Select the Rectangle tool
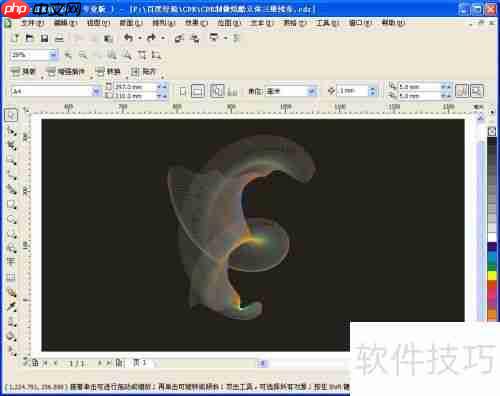This screenshot has height=396, width=500. tap(11, 205)
